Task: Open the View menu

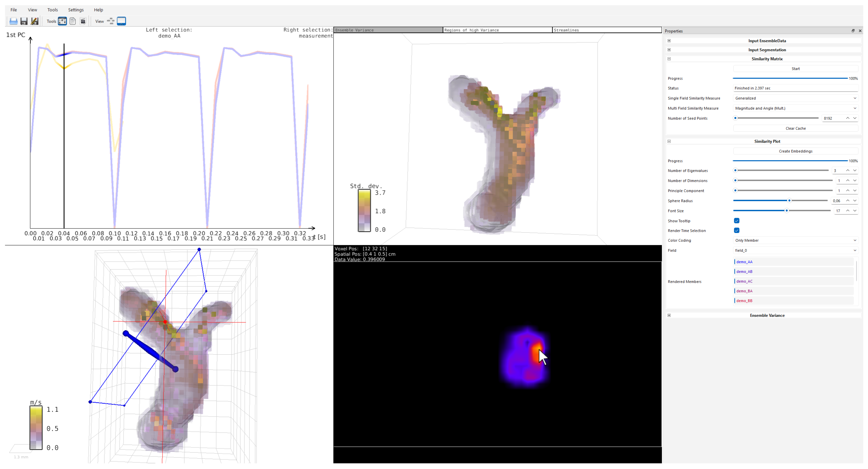Action: tap(32, 10)
